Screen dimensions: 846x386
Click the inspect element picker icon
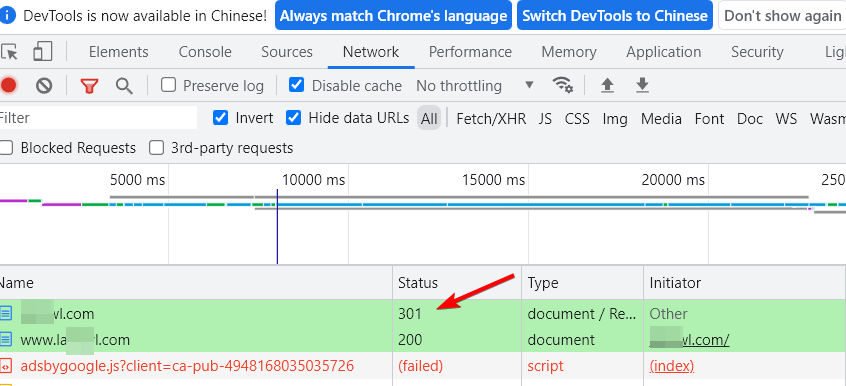click(9, 52)
